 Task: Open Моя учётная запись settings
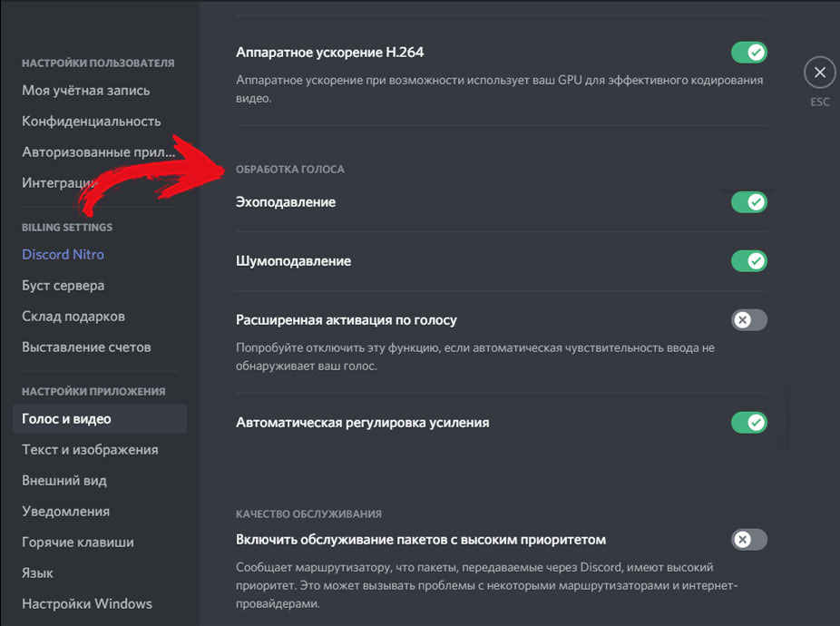tap(85, 90)
